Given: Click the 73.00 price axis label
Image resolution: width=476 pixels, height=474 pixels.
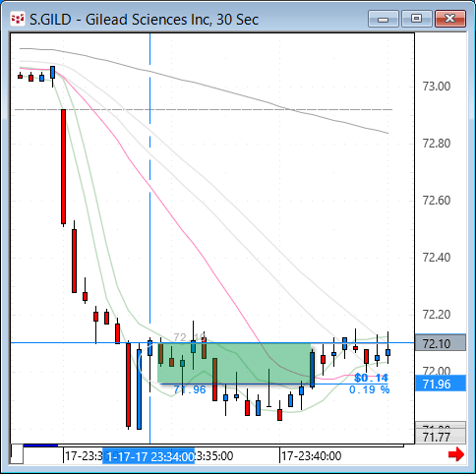Looking at the screenshot, I should click(x=437, y=87).
